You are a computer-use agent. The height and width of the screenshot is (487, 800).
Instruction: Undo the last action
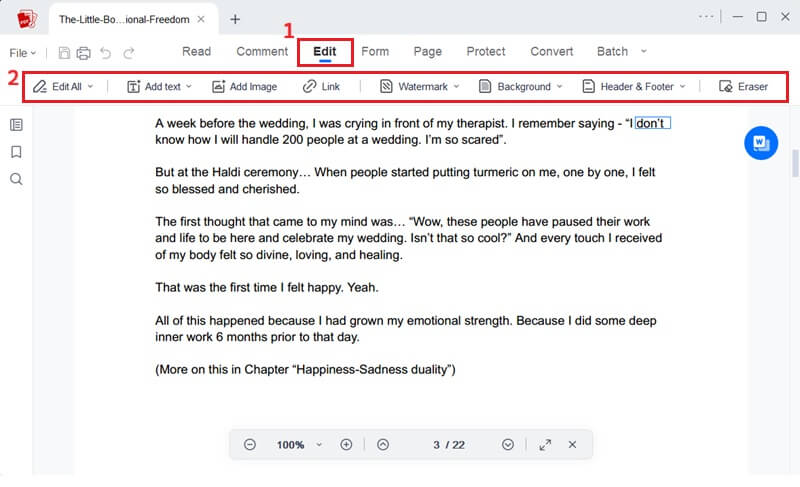tap(106, 53)
